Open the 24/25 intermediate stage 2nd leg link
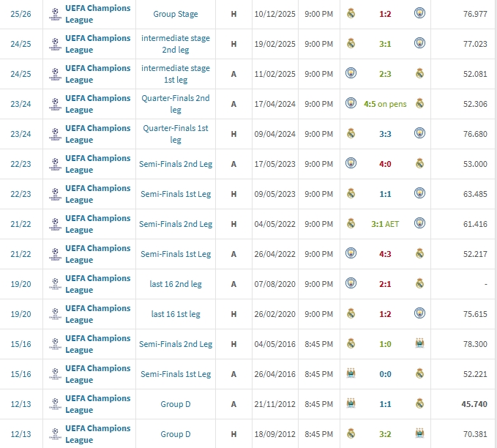The height and width of the screenshot is (448, 497). 176,44
